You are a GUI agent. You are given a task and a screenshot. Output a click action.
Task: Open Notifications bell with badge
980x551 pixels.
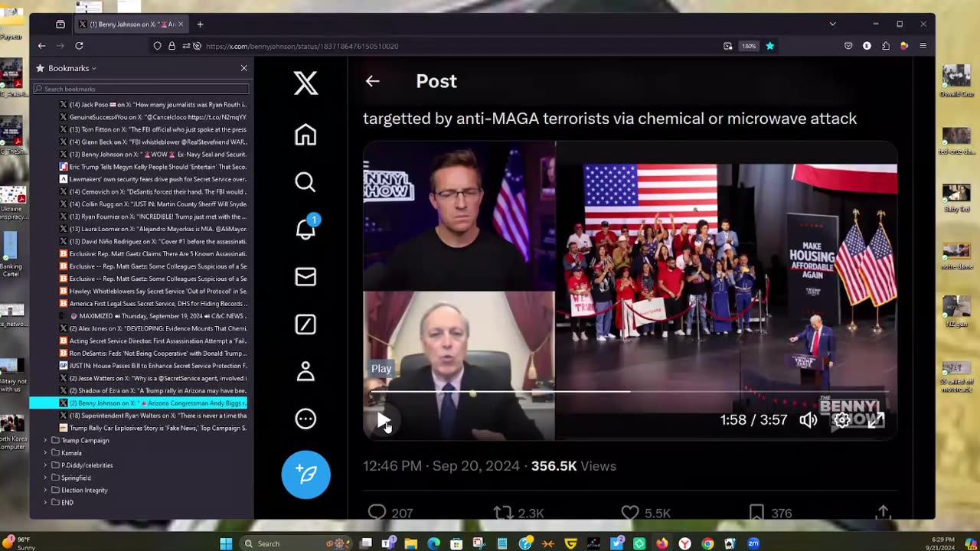coord(305,228)
